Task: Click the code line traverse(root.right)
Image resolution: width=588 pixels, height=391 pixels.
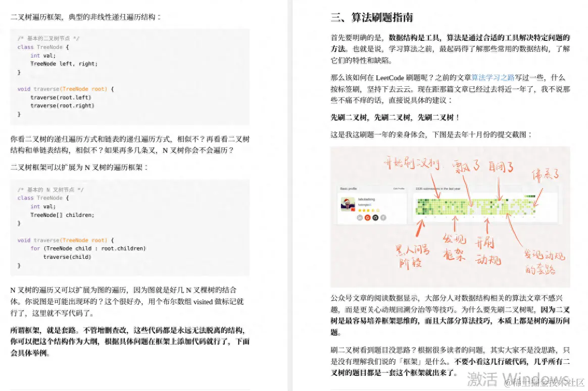Action: coord(62,105)
